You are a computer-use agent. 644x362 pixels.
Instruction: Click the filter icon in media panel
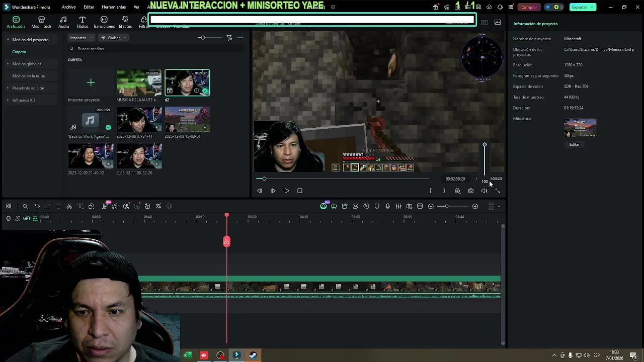[229, 38]
